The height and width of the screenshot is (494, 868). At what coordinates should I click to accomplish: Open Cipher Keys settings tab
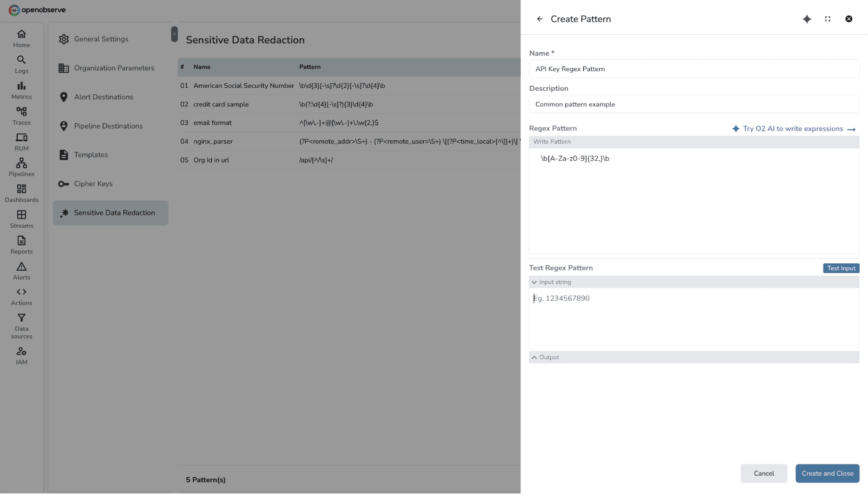point(93,184)
